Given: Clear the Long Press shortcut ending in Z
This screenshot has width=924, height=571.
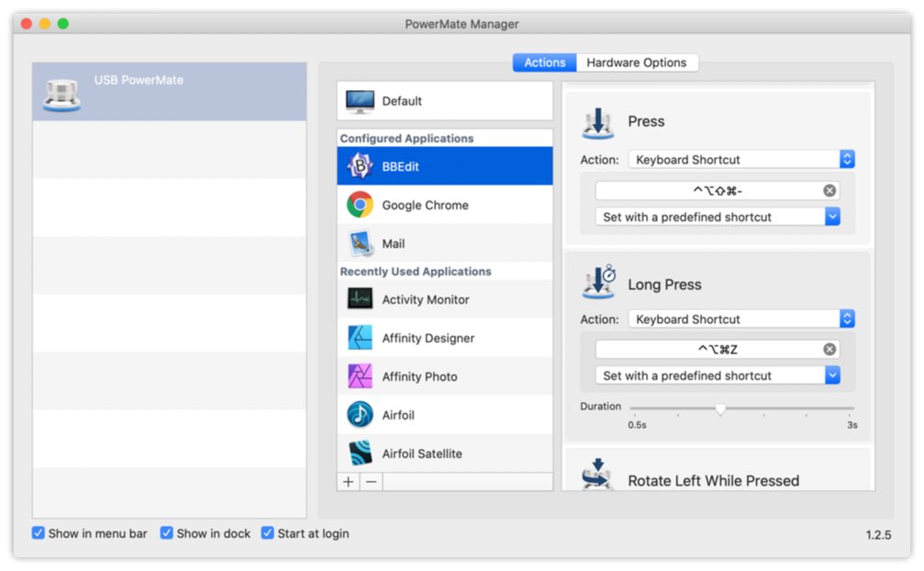Looking at the screenshot, I should coord(829,350).
